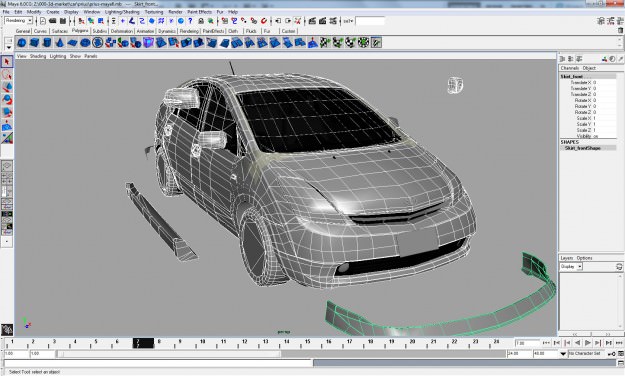Click the Play forwards button

pos(588,343)
